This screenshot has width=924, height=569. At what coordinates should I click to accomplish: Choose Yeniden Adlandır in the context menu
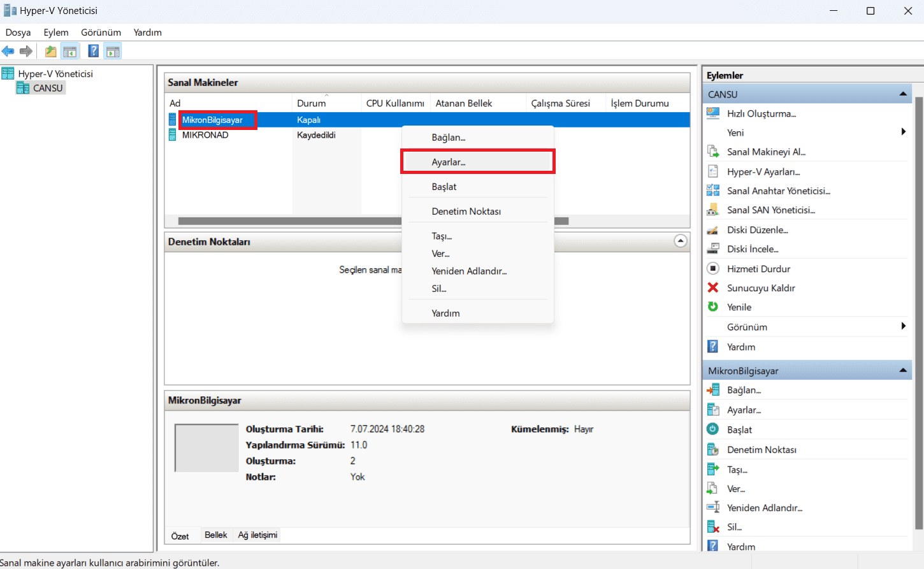click(478, 271)
